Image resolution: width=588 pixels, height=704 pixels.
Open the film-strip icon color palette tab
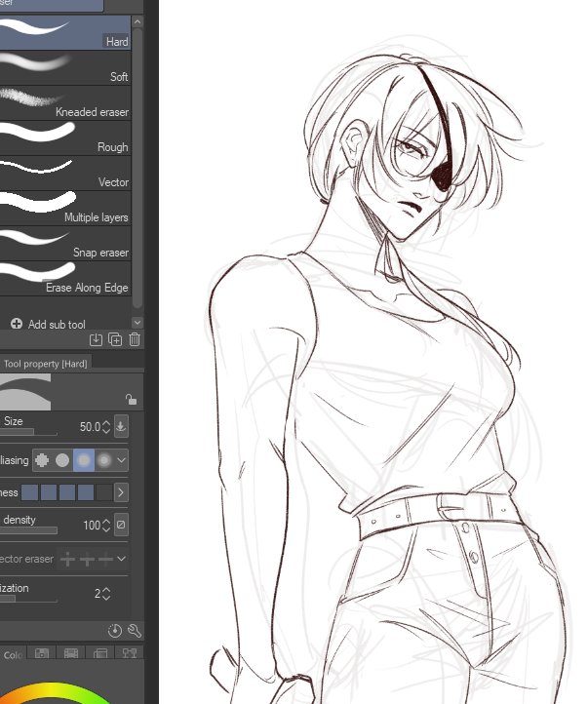71,653
